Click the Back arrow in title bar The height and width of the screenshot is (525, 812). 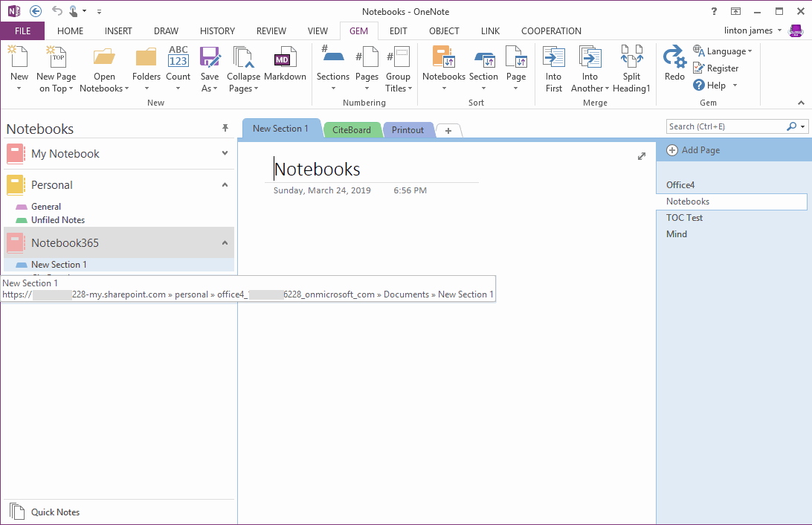pos(36,11)
